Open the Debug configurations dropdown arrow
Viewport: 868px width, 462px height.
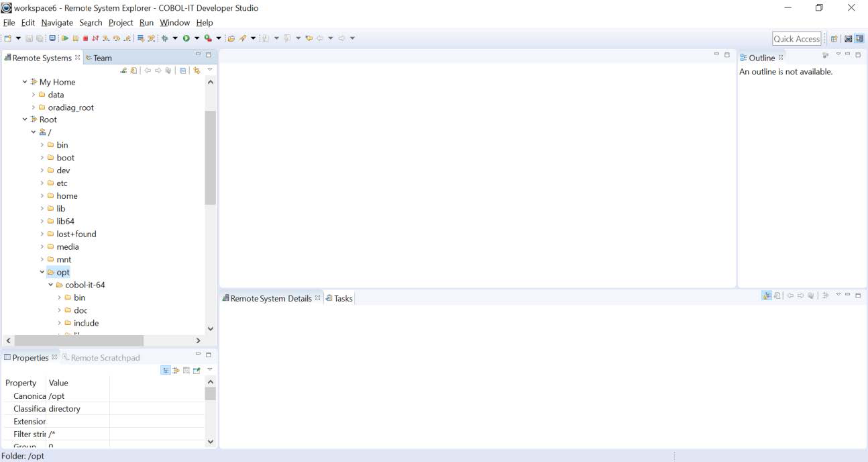click(175, 38)
